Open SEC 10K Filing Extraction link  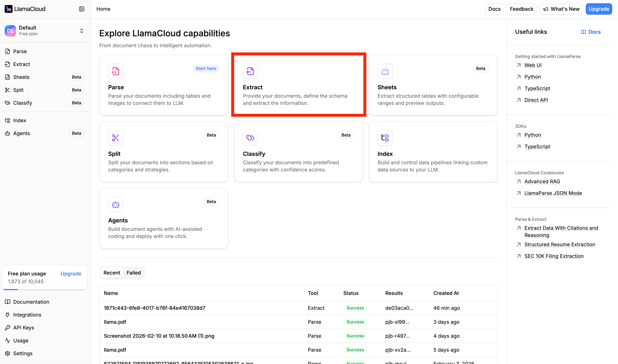click(x=554, y=256)
